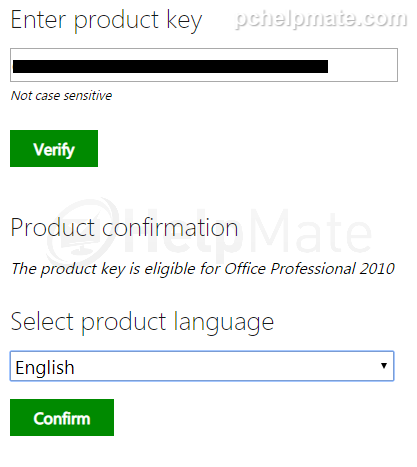The width and height of the screenshot is (417, 467).
Task: Click the green Verify button
Action: (x=54, y=149)
